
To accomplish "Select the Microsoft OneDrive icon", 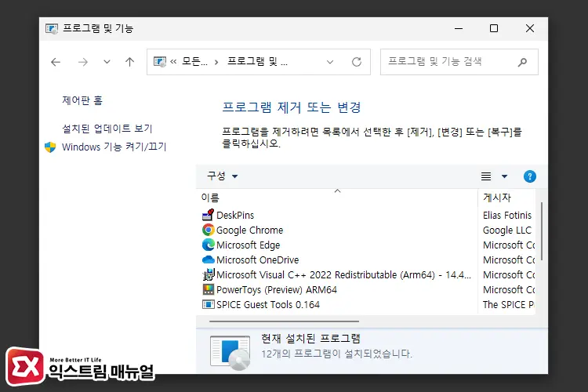I will 208,260.
